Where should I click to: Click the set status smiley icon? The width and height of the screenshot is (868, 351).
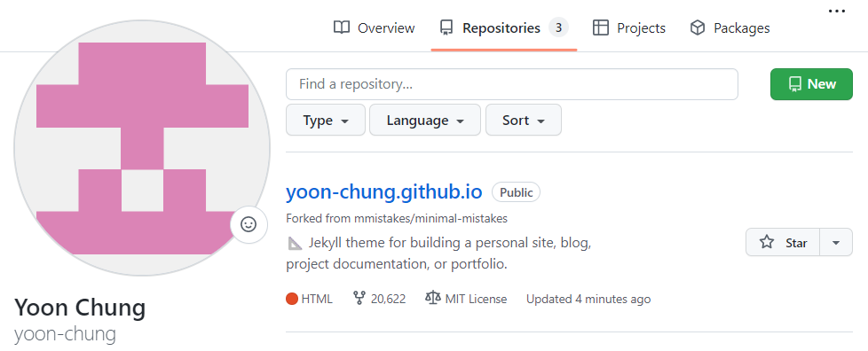pyautogui.click(x=249, y=224)
